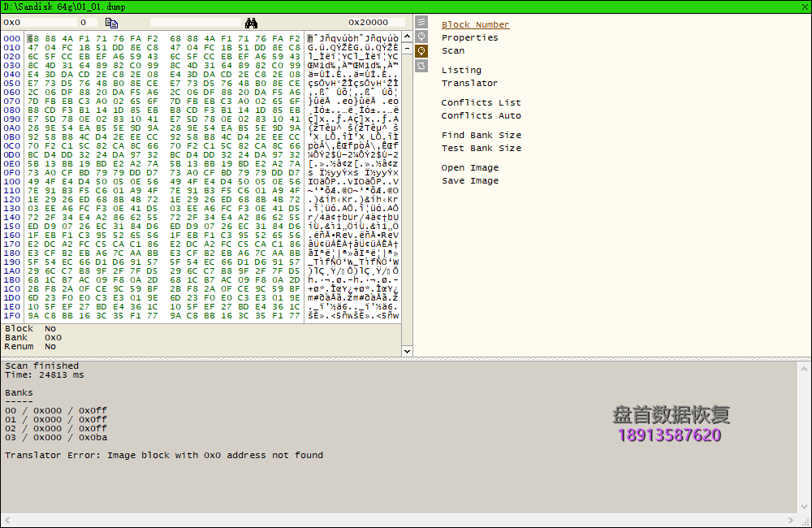Open the Block Number link

[x=475, y=24]
